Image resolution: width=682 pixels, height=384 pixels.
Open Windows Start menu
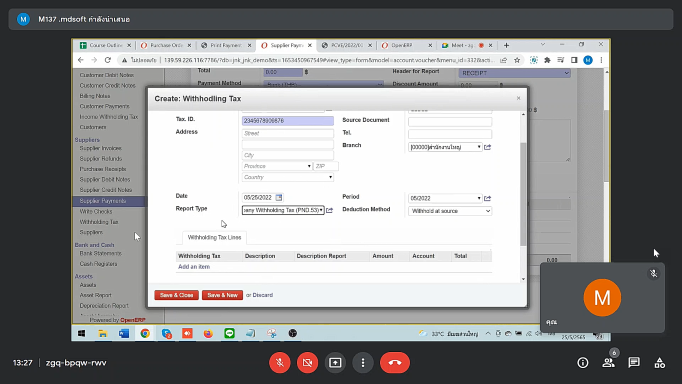click(x=81, y=334)
